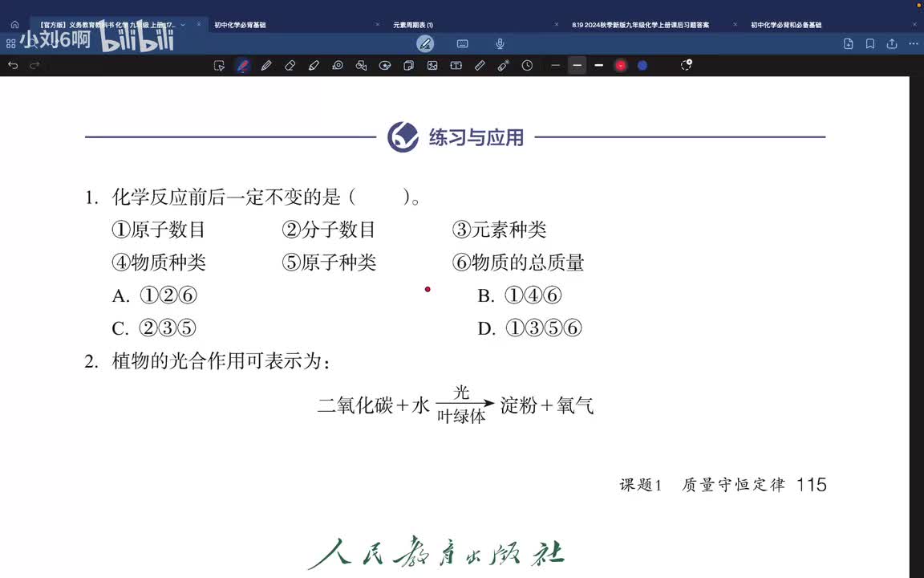Click answer option B. ①④⑥
Screen dimensions: 924x578
tap(519, 295)
